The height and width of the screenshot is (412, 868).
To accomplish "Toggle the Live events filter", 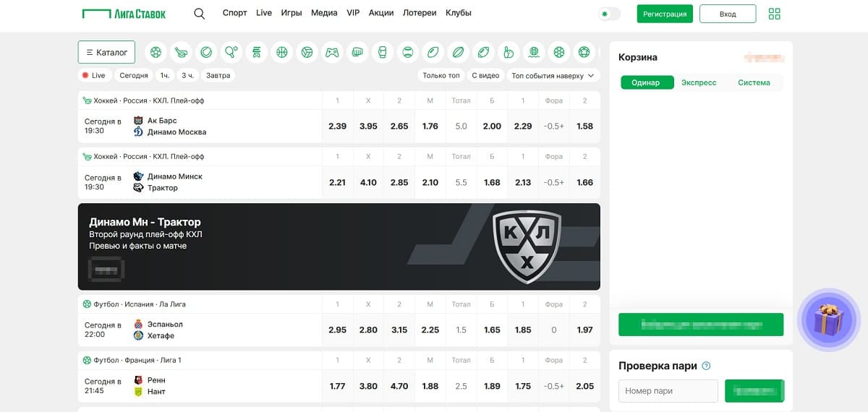I will click(x=93, y=75).
